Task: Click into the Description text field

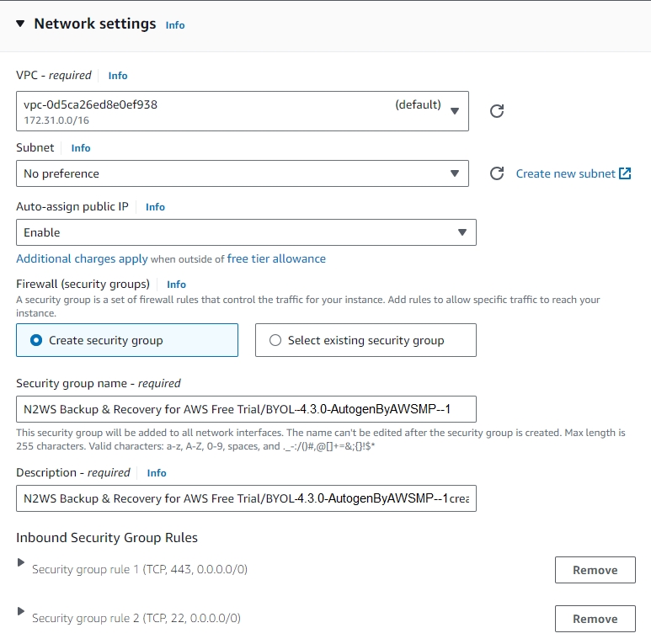Action: click(246, 499)
